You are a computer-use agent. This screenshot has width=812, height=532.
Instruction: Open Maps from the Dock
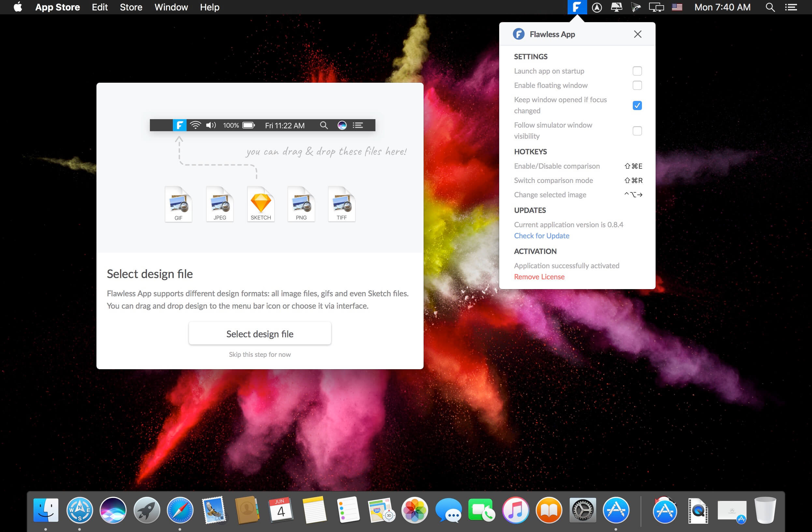[x=382, y=510]
